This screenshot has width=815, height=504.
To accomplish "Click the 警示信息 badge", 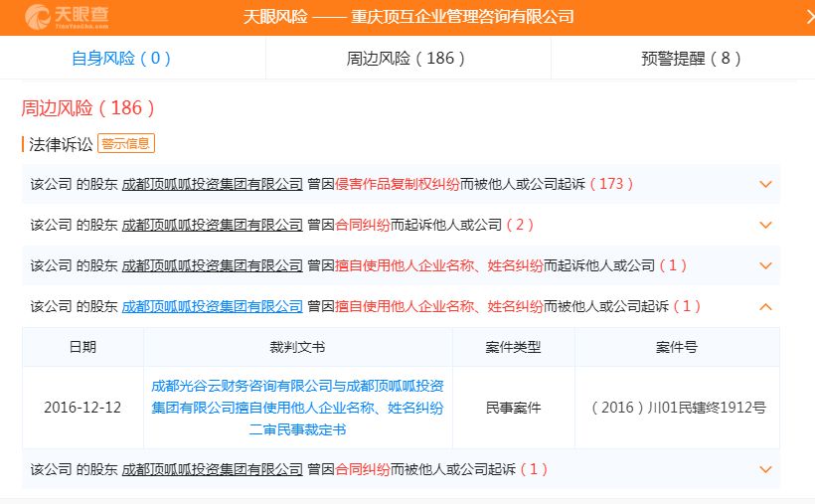I will click(x=126, y=143).
